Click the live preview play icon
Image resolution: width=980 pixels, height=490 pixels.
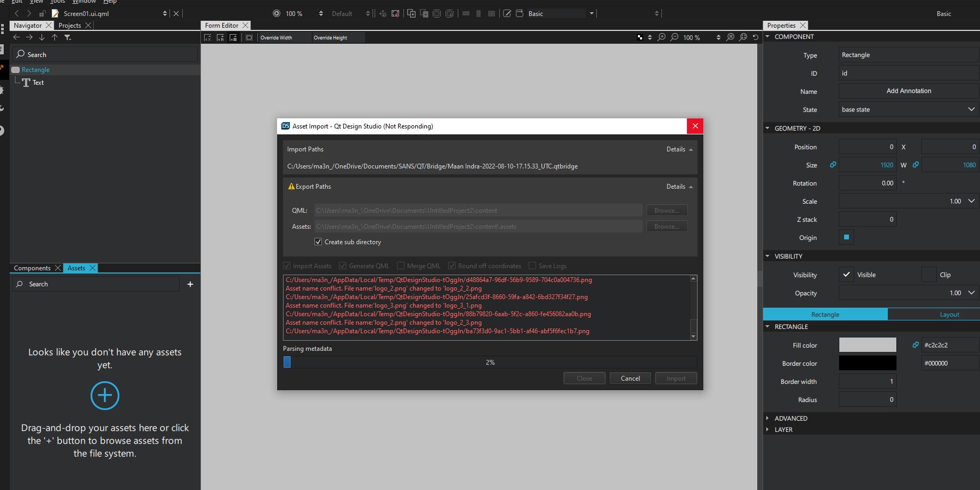point(276,13)
